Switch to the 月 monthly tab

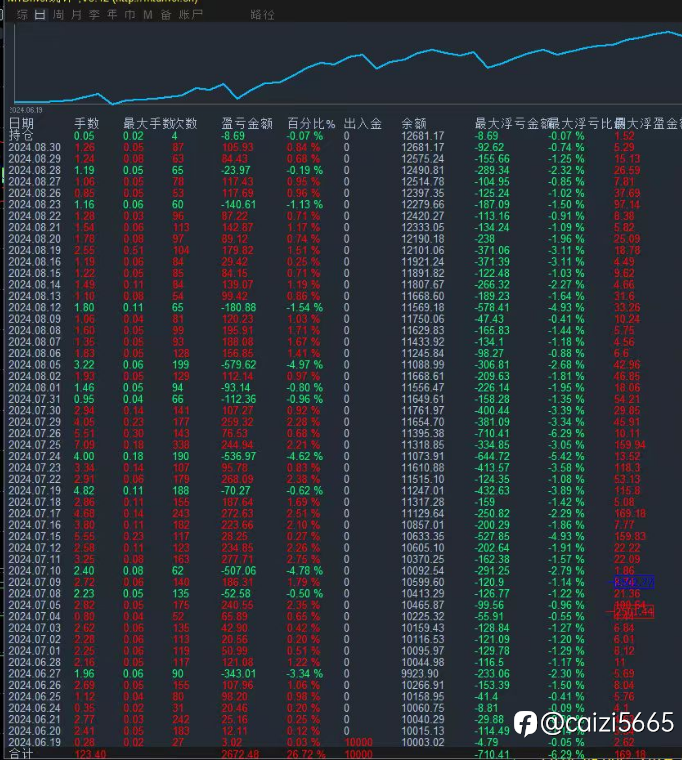(76, 15)
